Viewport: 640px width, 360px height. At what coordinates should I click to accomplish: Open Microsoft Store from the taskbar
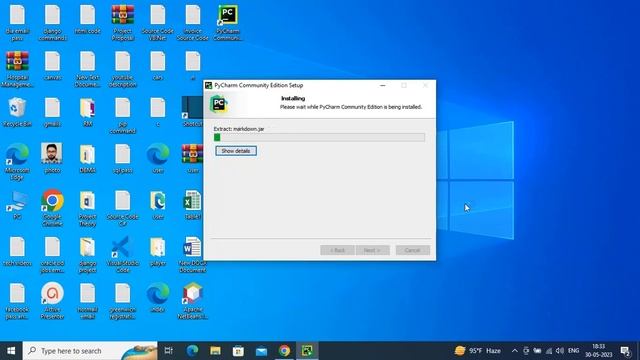tap(238, 351)
